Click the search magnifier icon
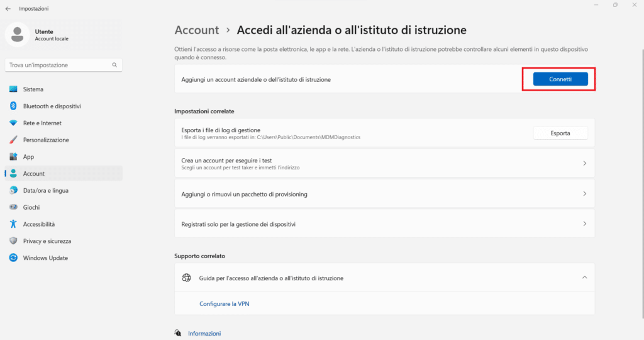 coord(114,65)
